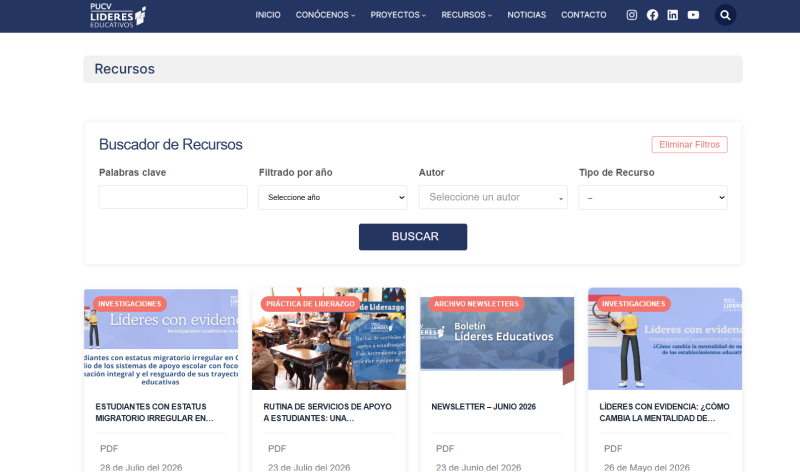The image size is (800, 472).
Task: Expand the Conócenos menu
Action: point(325,15)
